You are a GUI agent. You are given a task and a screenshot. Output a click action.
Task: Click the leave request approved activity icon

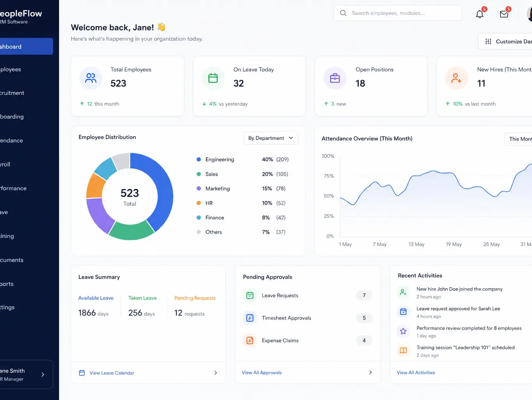coord(403,312)
